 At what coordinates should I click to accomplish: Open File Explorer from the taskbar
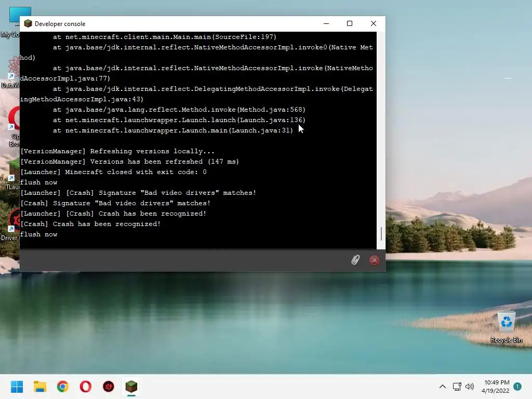(40, 387)
